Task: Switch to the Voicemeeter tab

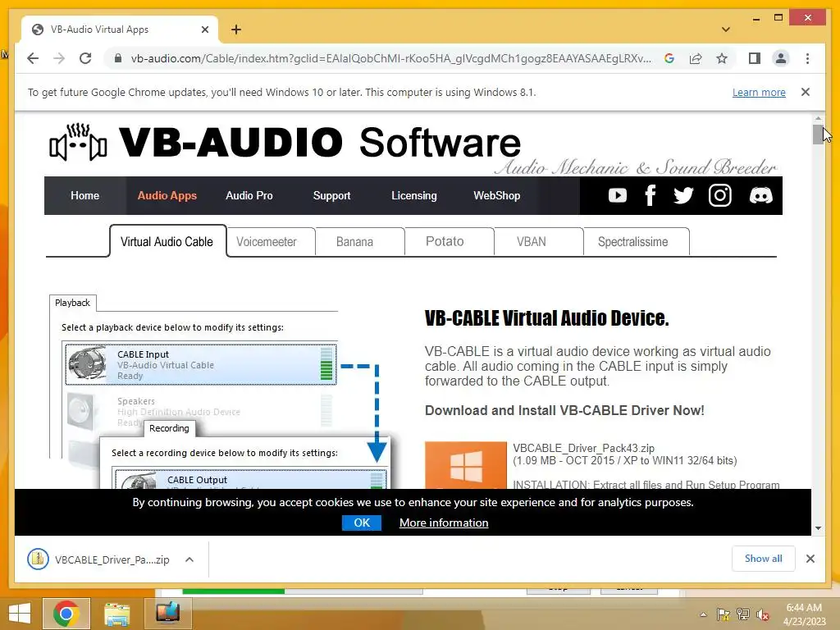Action: (x=270, y=242)
